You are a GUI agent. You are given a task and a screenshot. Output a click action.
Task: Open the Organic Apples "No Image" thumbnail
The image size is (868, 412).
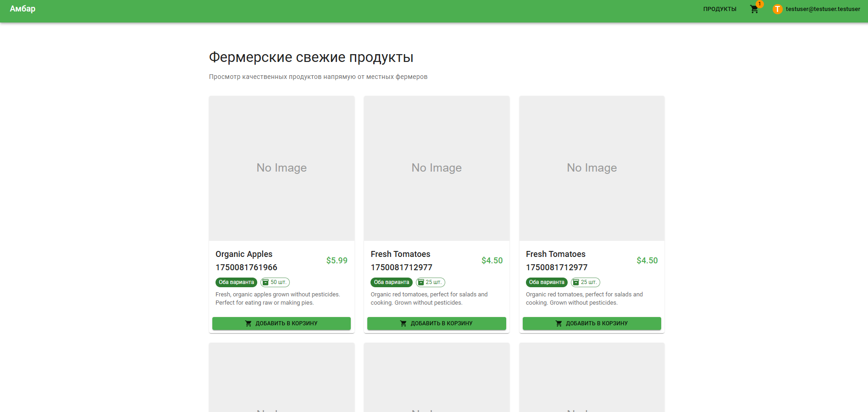(x=282, y=168)
